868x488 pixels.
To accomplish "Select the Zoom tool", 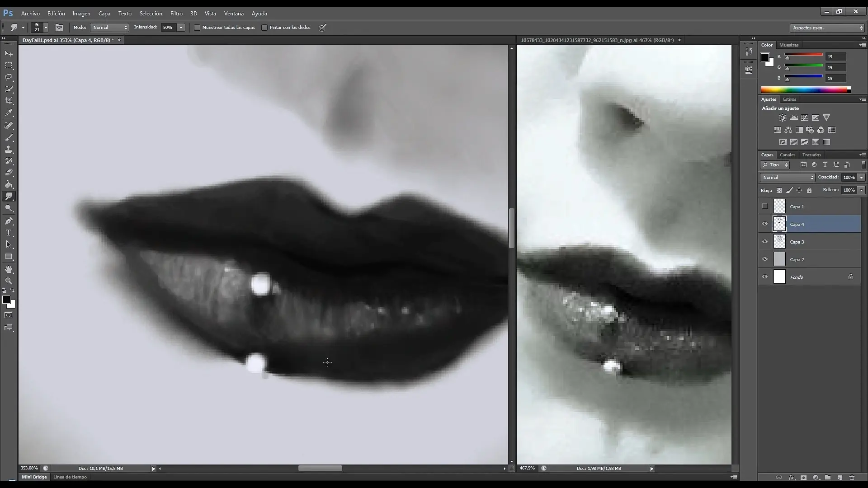I will click(9, 281).
